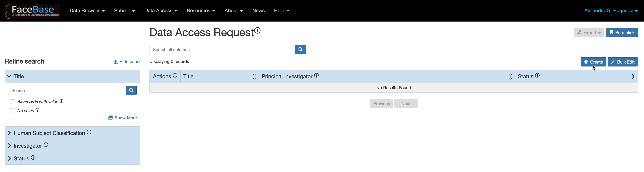Open the News page
This screenshot has height=172, width=644.
click(x=258, y=11)
